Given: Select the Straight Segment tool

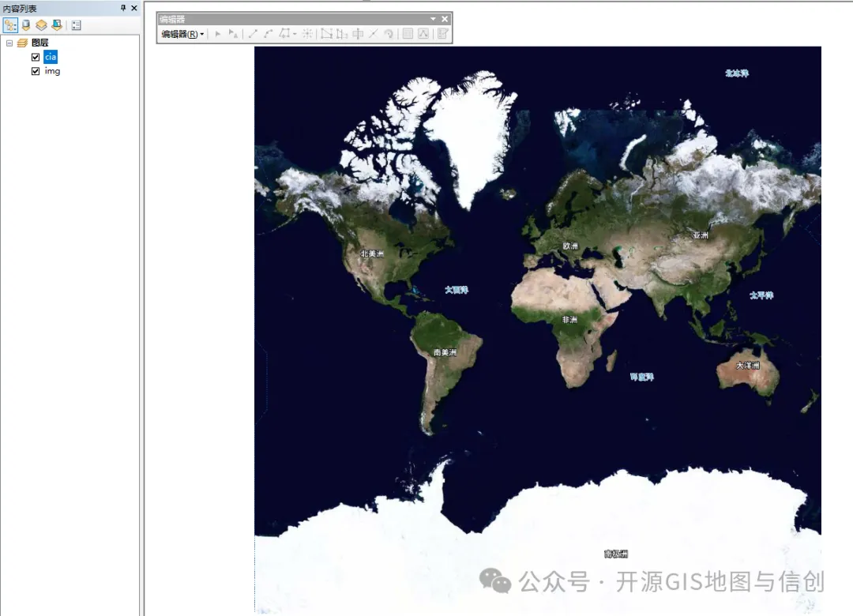Looking at the screenshot, I should [x=253, y=34].
